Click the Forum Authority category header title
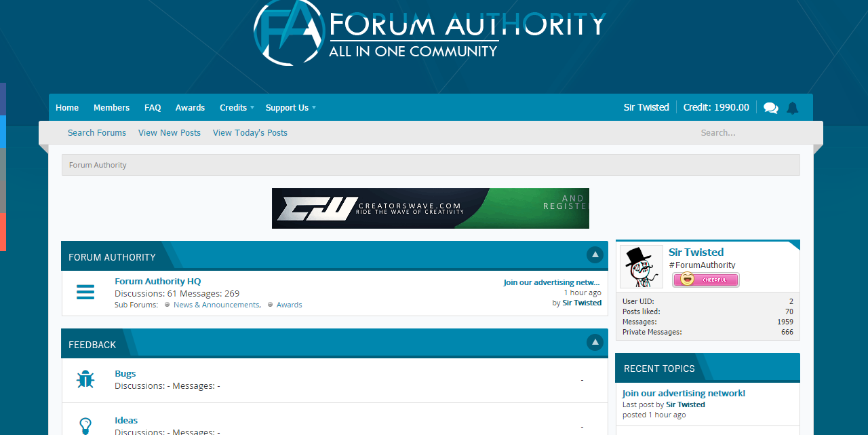Viewport: 868px width, 435px height. (112, 257)
